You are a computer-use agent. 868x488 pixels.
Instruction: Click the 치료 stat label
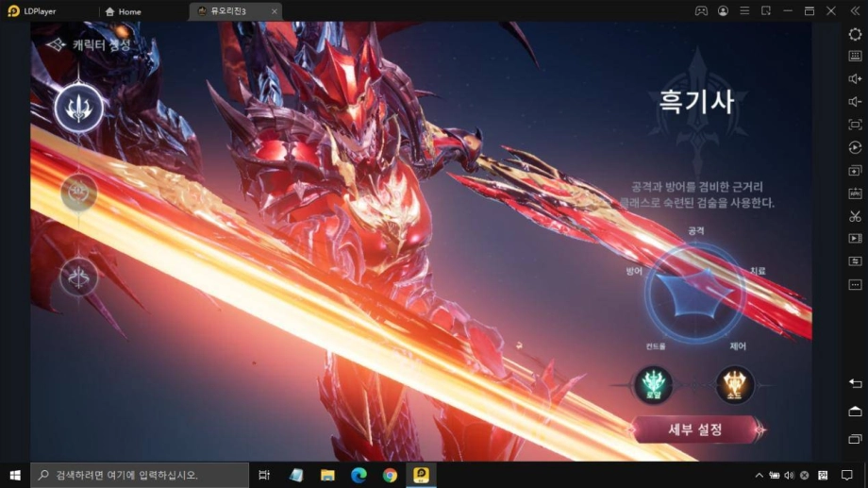(x=758, y=271)
